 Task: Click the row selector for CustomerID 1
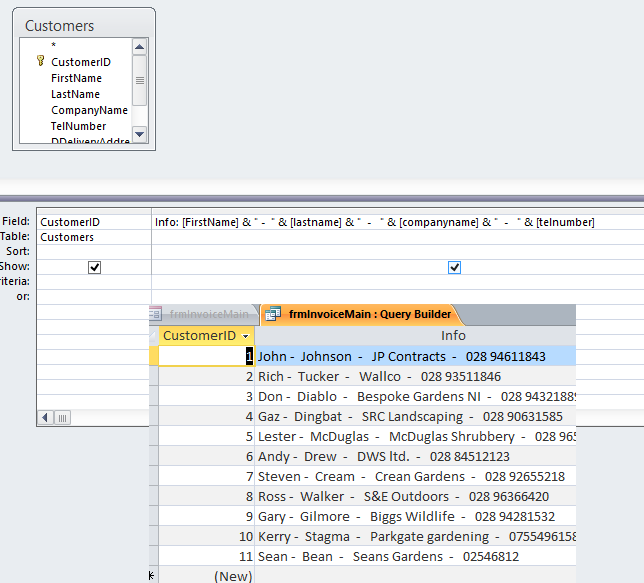coord(154,356)
